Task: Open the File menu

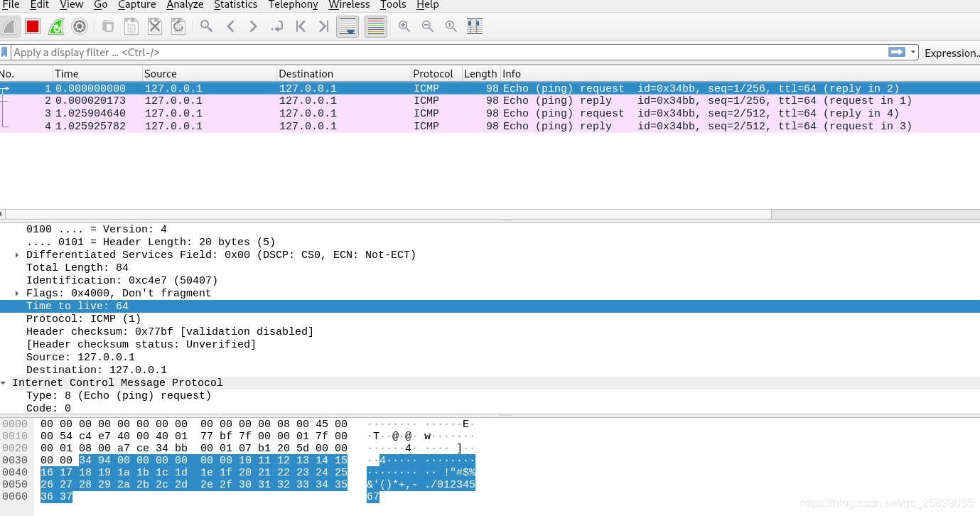Action: point(11,5)
